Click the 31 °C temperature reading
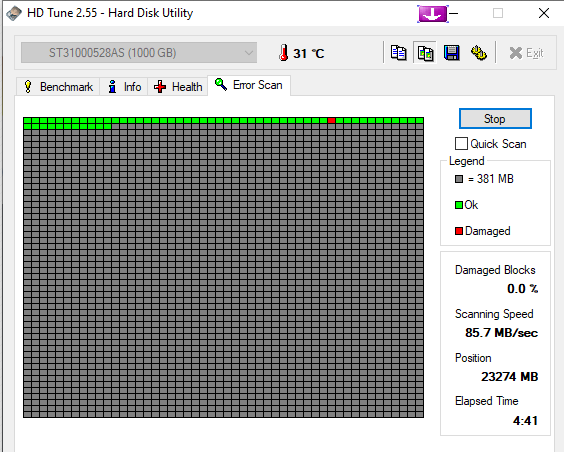564x452 pixels. [x=309, y=54]
